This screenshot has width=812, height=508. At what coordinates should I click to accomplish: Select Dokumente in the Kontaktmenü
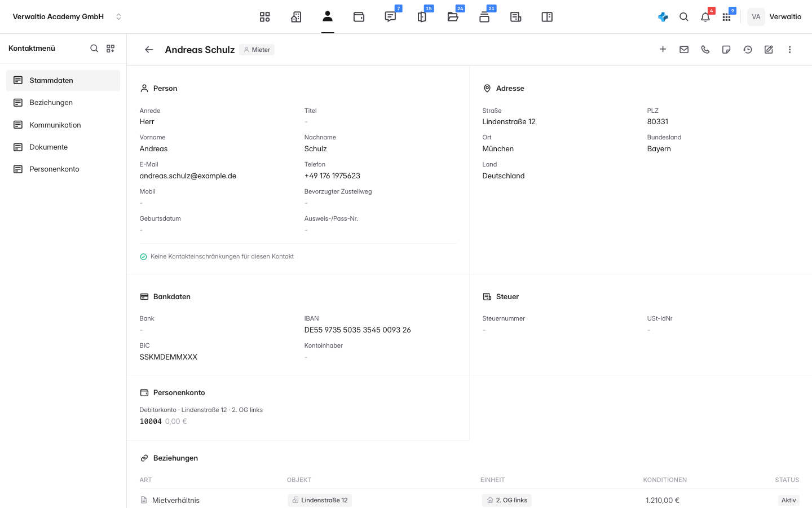(x=63, y=147)
